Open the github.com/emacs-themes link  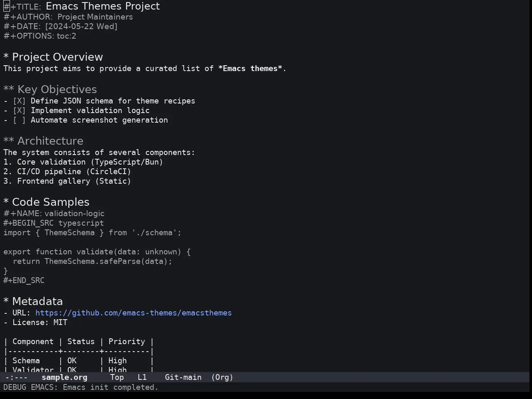[133, 313]
